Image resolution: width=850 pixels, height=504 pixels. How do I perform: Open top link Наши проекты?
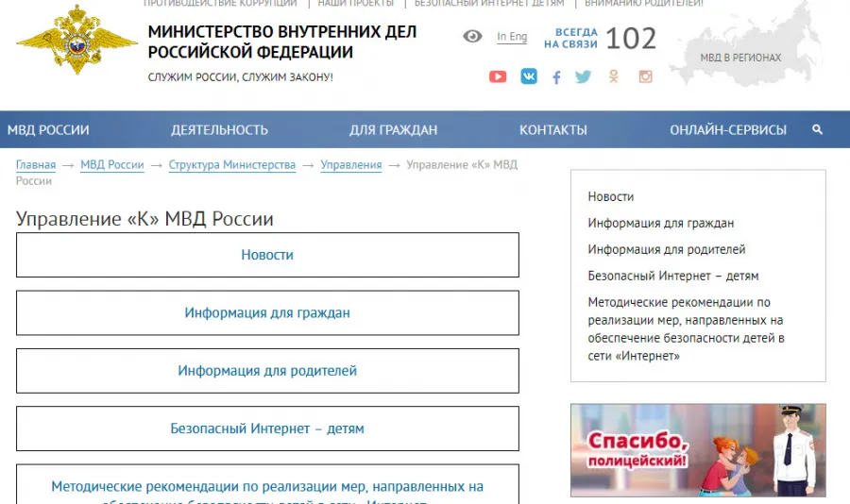tap(356, 3)
